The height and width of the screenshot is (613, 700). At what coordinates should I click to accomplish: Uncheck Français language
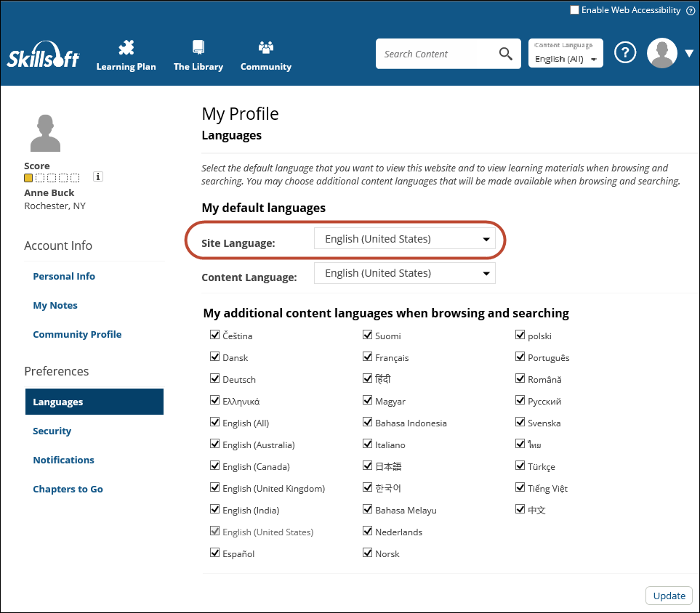(367, 357)
